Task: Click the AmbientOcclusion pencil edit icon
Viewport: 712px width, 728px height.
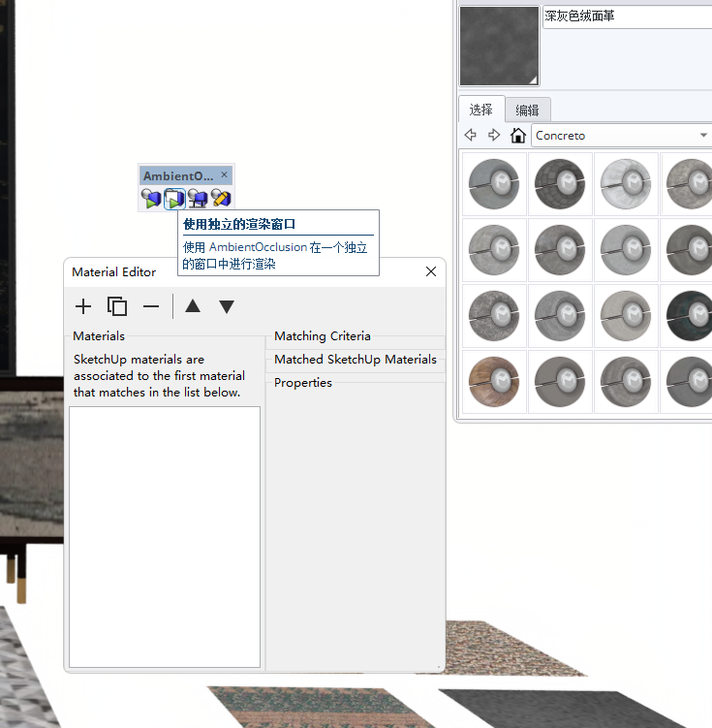Action: pyautogui.click(x=221, y=199)
